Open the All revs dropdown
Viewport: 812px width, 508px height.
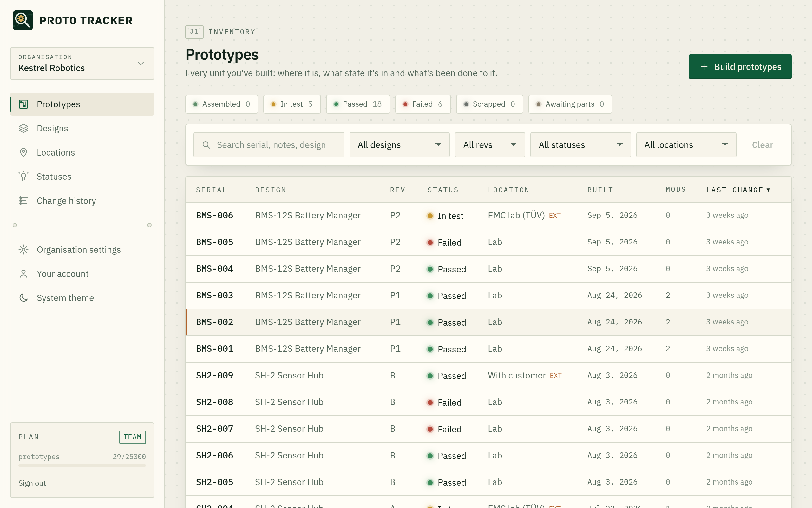[x=489, y=145]
